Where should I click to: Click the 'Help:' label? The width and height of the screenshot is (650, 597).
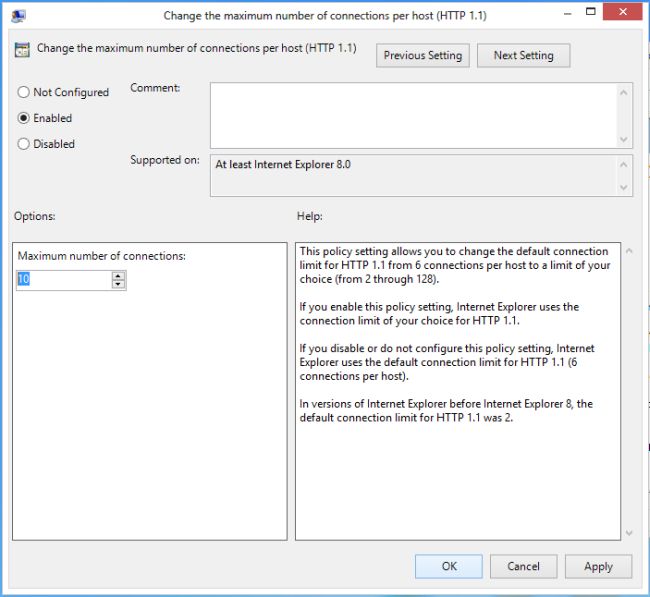[x=310, y=216]
